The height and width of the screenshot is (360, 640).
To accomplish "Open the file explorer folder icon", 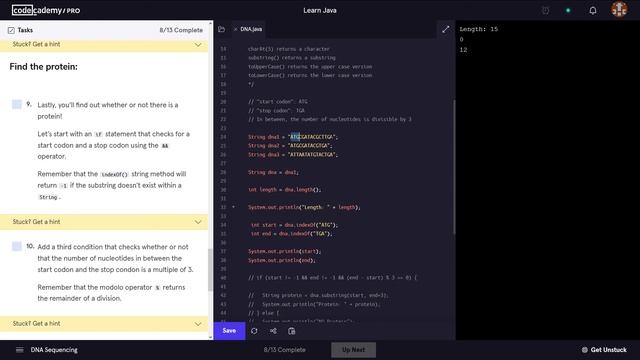I will pyautogui.click(x=222, y=29).
